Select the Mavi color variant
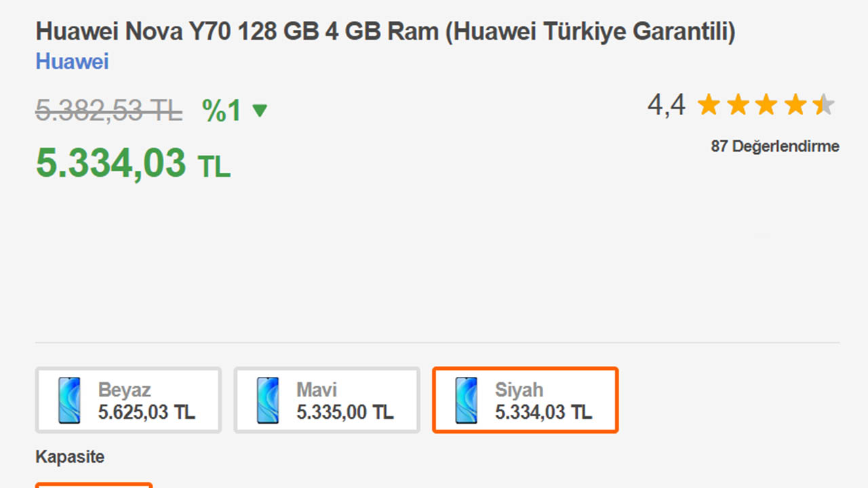 pos(326,400)
